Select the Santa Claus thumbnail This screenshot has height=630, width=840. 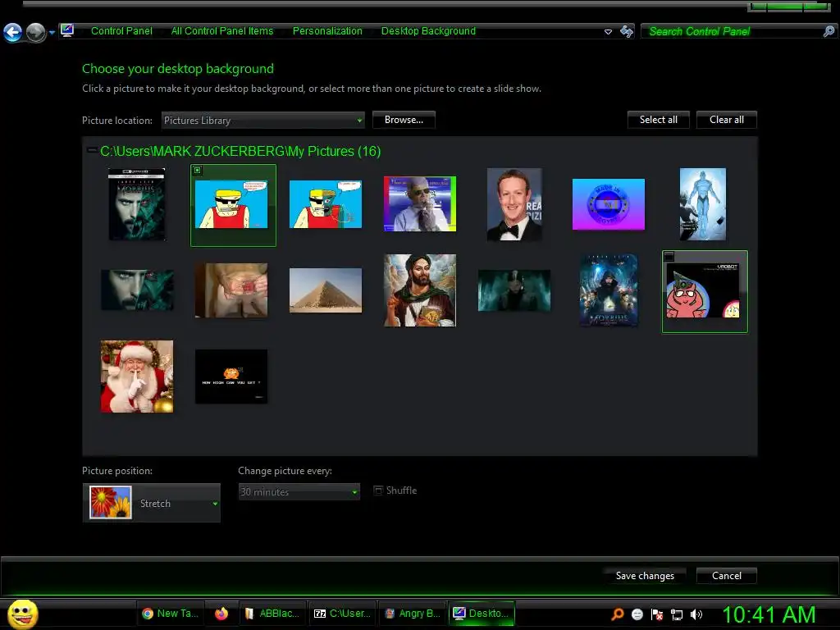point(137,376)
